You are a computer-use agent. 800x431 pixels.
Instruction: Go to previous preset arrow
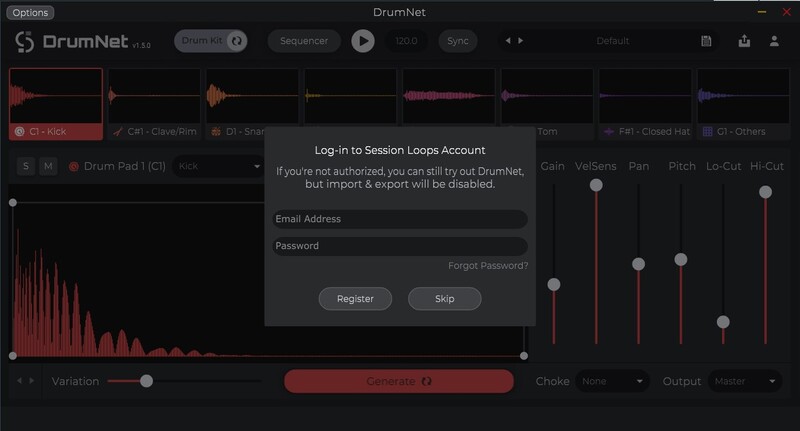508,41
